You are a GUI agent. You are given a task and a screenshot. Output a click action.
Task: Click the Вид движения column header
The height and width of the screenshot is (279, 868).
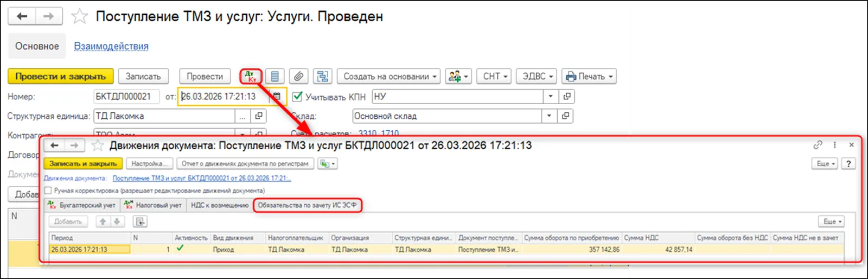click(238, 238)
